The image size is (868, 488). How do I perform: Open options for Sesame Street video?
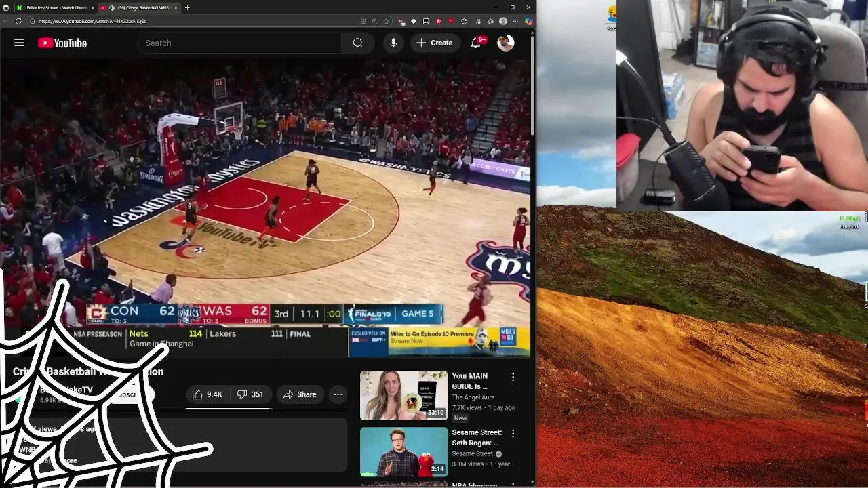513,433
